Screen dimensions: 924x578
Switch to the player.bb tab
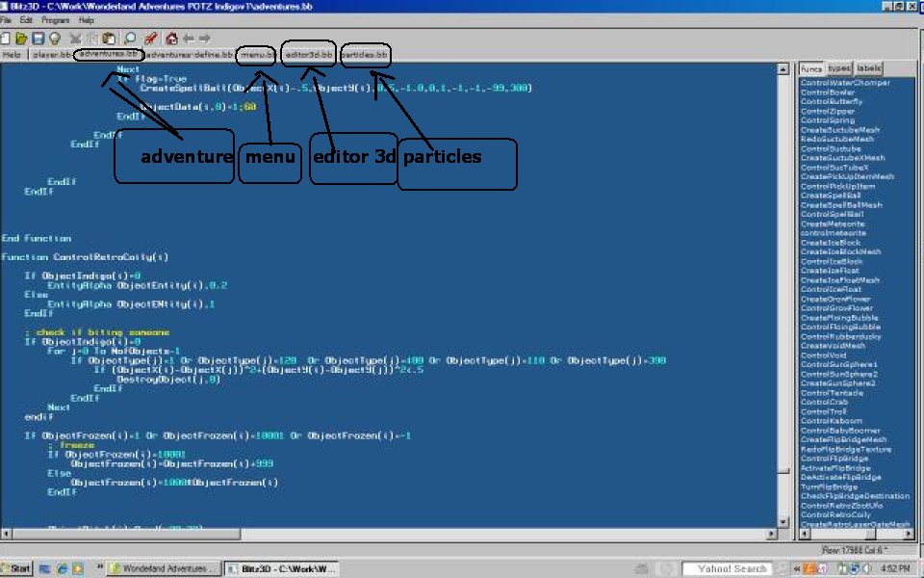(x=51, y=55)
